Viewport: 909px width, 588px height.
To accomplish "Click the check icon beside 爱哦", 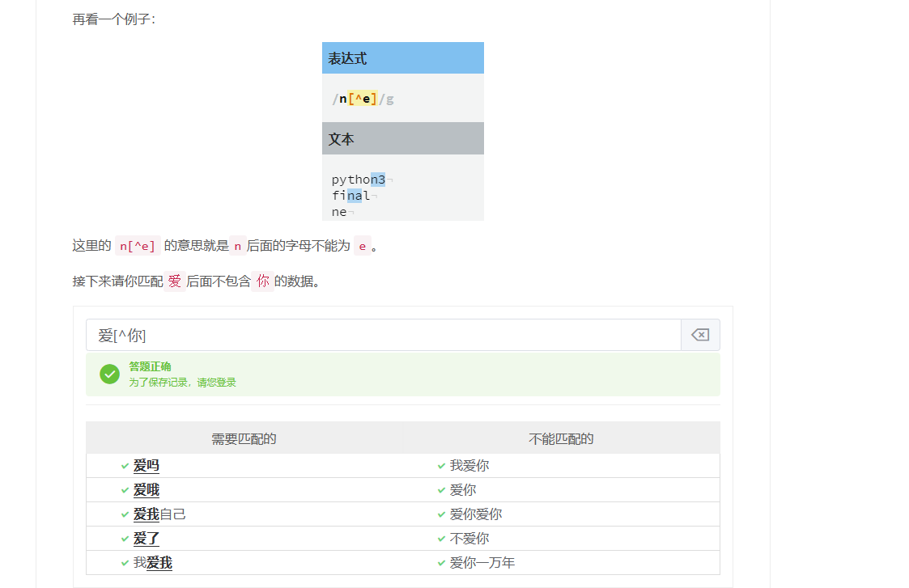I will click(x=125, y=490).
